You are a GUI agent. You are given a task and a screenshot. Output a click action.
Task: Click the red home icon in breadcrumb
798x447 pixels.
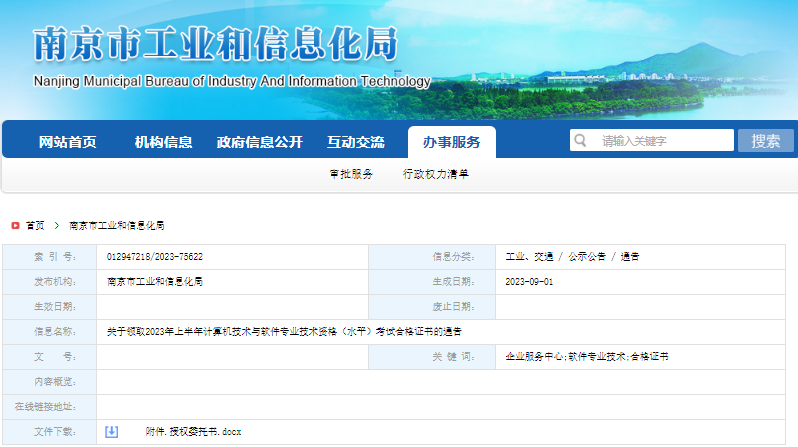tap(15, 226)
